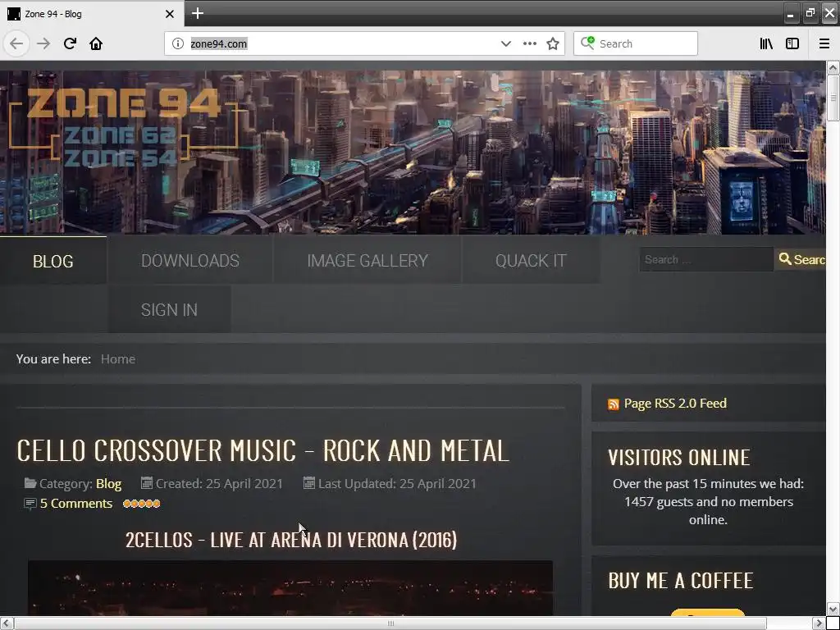Screen dimensions: 840x630
Task: Click the search engine magnifier icon
Action: (587, 43)
